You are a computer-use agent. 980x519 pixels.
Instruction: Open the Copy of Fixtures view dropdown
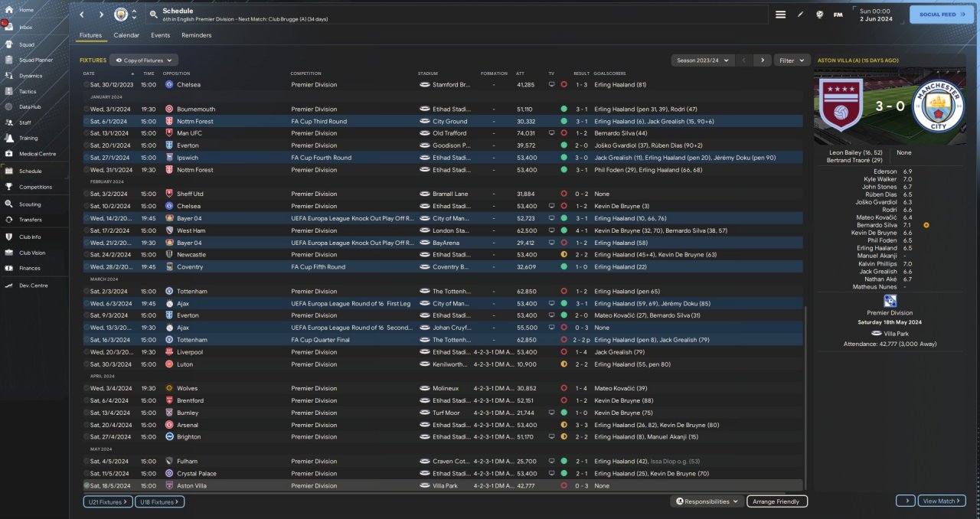coord(144,60)
